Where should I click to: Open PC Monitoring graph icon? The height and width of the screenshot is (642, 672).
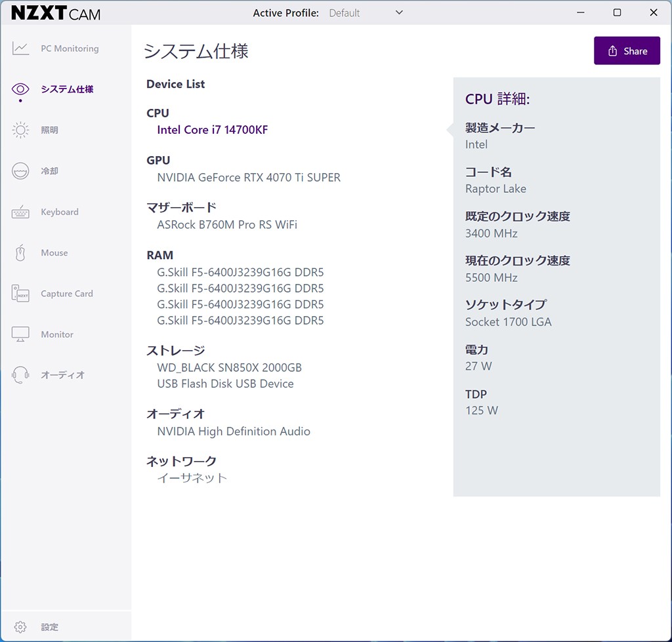coord(20,49)
